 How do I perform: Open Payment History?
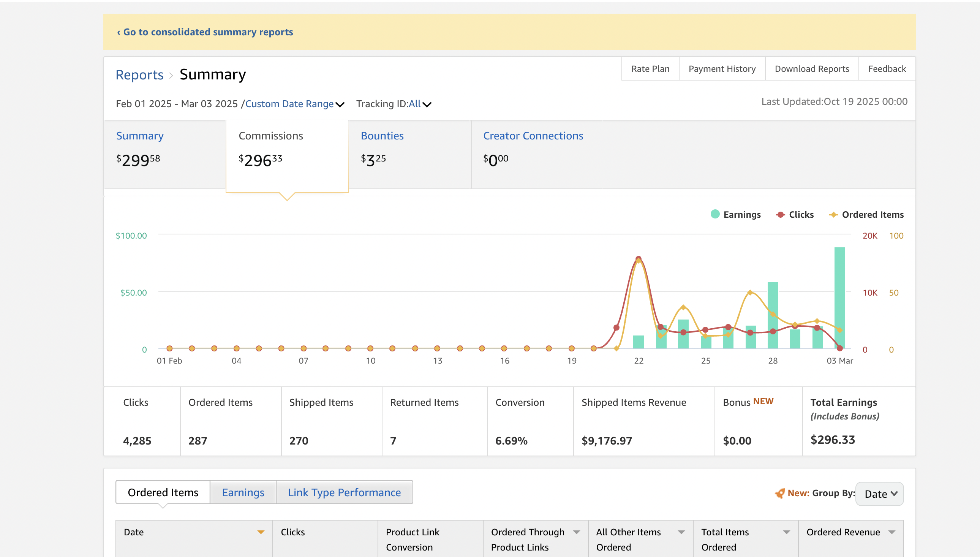coord(722,69)
